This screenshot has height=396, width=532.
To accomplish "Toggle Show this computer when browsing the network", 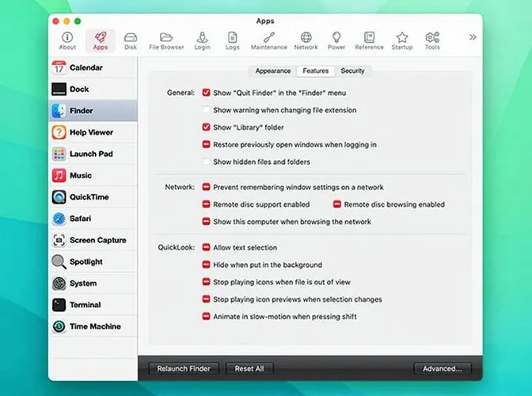I will tap(206, 222).
